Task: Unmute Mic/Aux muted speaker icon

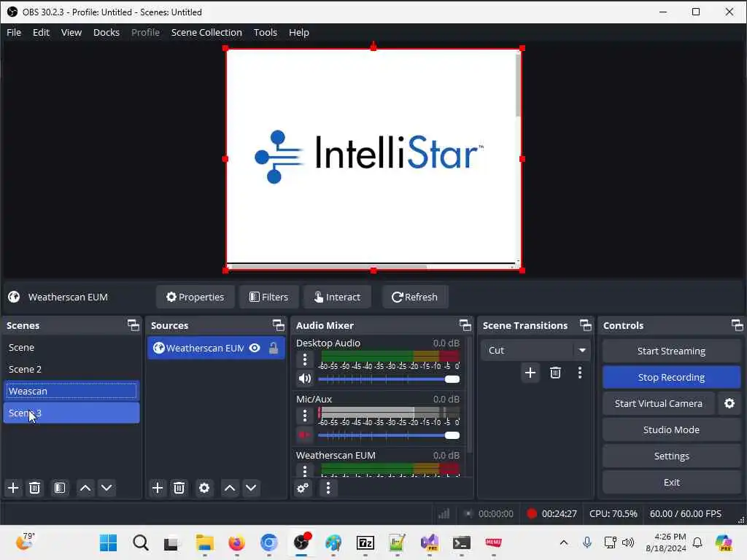Action: click(x=305, y=435)
